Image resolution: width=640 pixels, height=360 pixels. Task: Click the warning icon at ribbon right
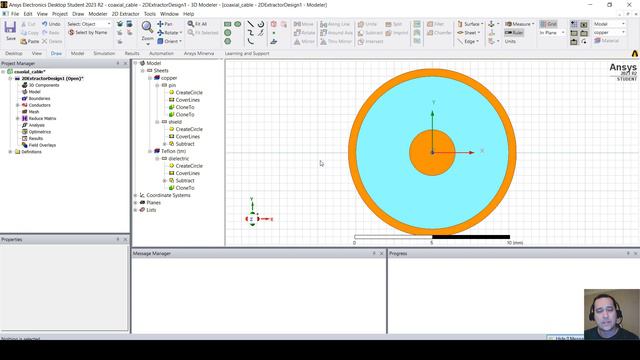(635, 53)
